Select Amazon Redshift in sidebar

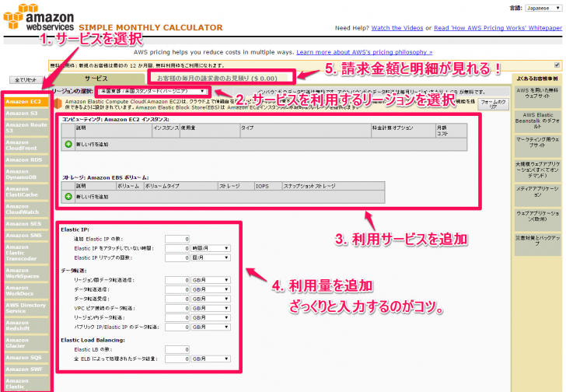(x=26, y=326)
